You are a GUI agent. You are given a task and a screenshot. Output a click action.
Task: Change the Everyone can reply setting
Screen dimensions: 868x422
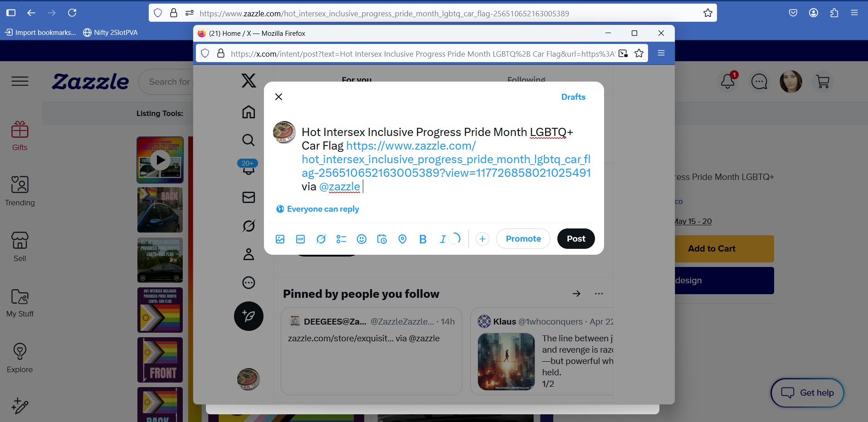point(318,209)
